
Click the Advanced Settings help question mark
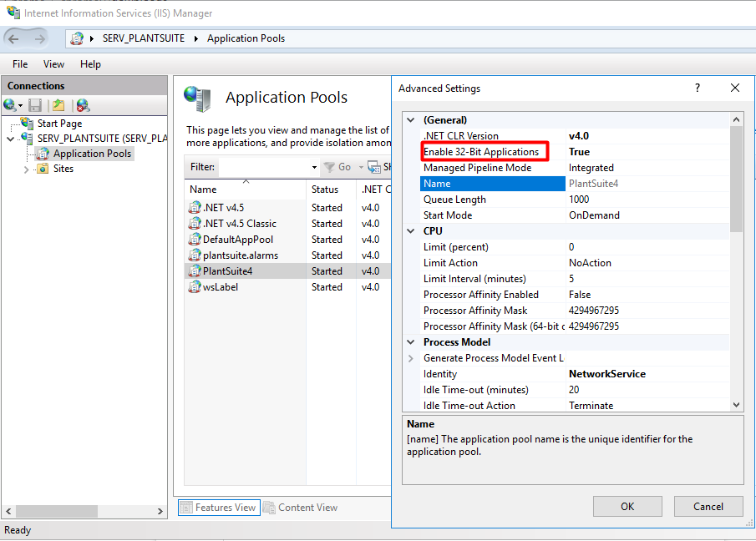698,88
